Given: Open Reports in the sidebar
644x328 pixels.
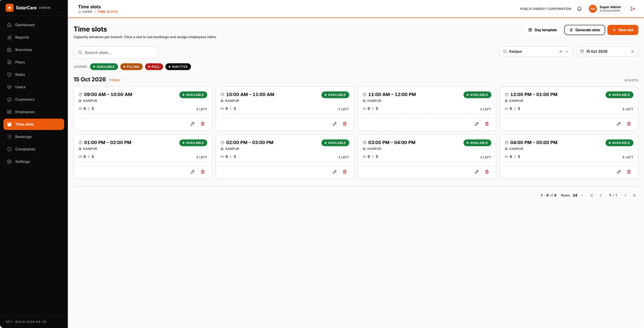Looking at the screenshot, I should (x=34, y=37).
